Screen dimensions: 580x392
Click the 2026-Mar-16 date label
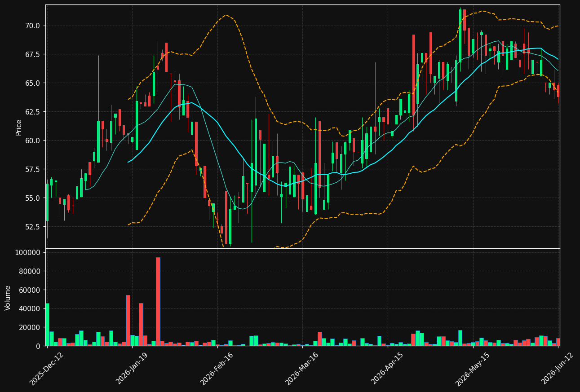[302, 368]
